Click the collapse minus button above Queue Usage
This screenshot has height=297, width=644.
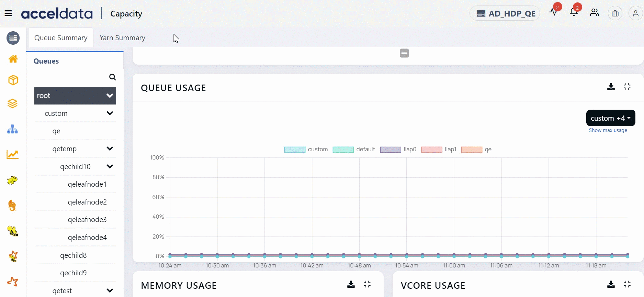(x=404, y=53)
